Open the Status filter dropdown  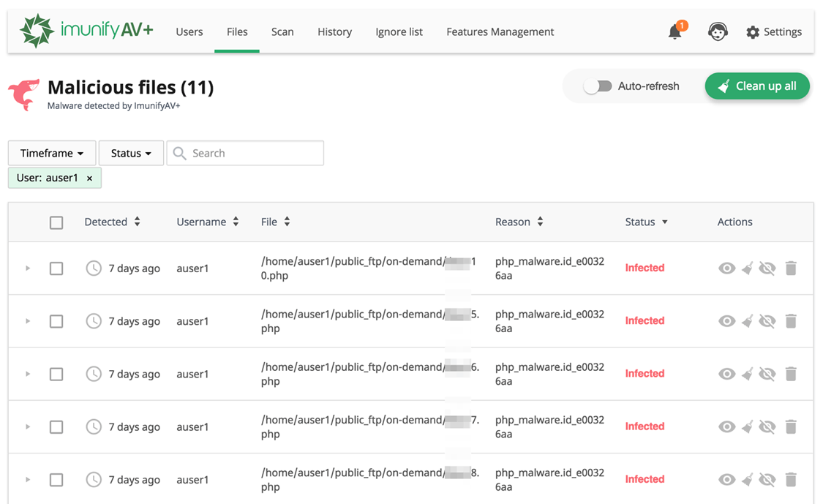click(x=131, y=154)
